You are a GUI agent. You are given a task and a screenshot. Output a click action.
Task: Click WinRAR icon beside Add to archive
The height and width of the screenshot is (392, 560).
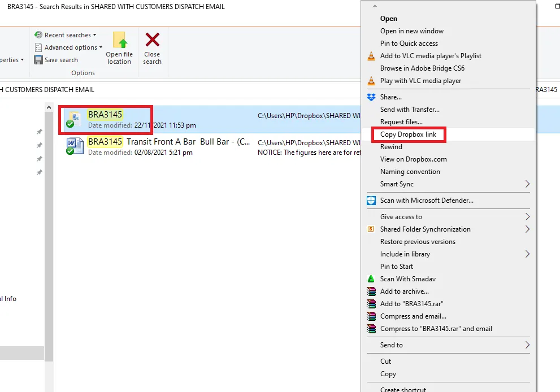coord(371,291)
